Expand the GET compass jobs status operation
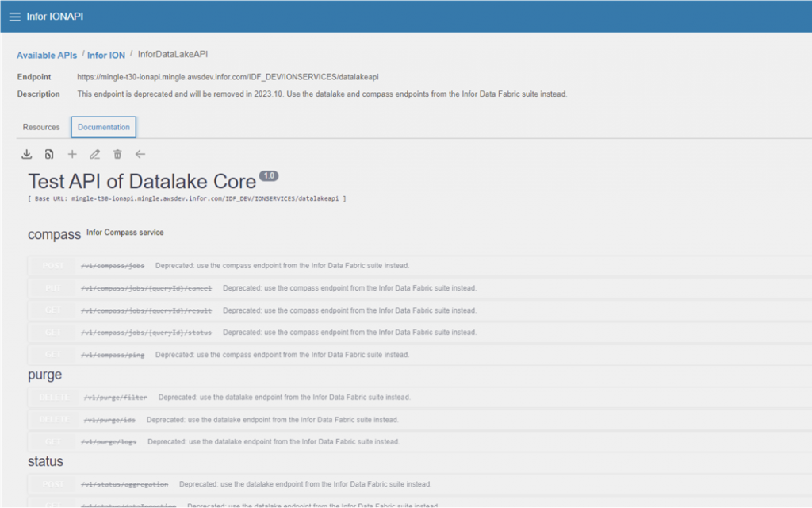Image resolution: width=812 pixels, height=508 pixels. 419,333
